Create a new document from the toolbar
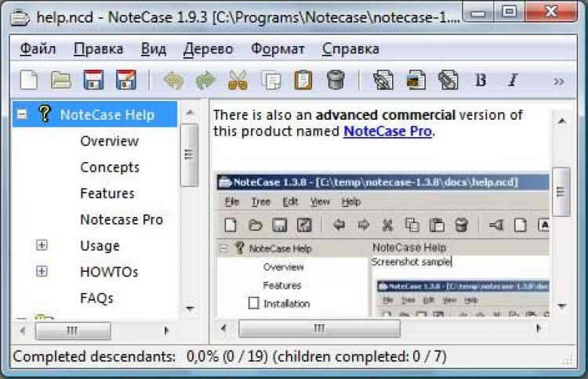588x379 pixels. 29,80
